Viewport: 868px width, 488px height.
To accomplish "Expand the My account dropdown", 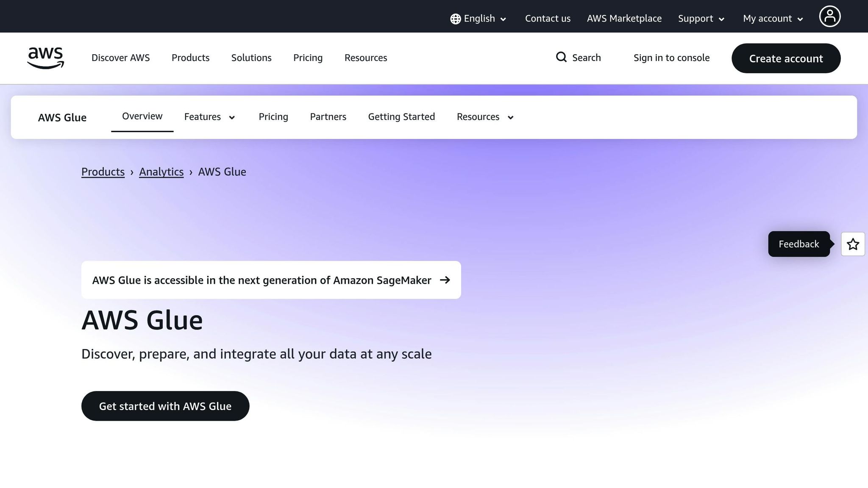I will click(x=773, y=19).
